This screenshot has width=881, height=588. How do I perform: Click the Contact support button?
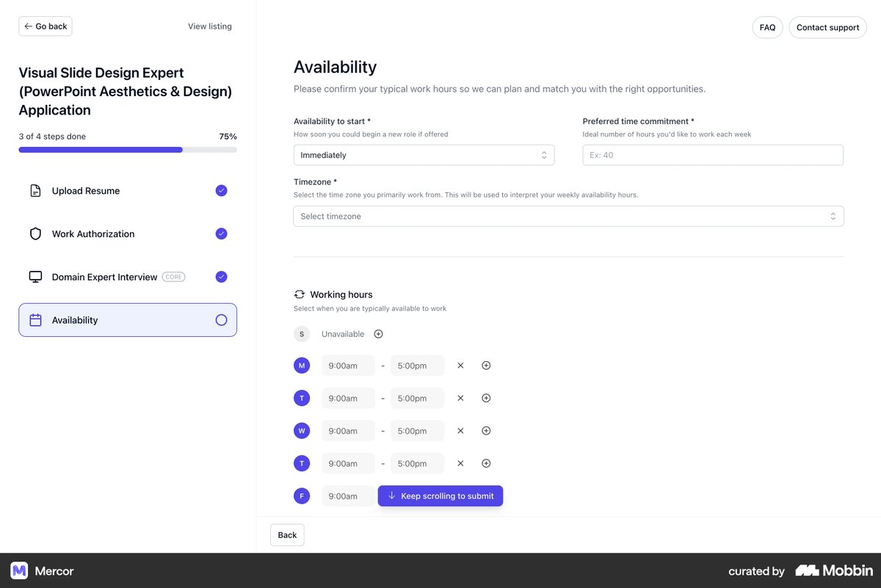[x=827, y=27]
